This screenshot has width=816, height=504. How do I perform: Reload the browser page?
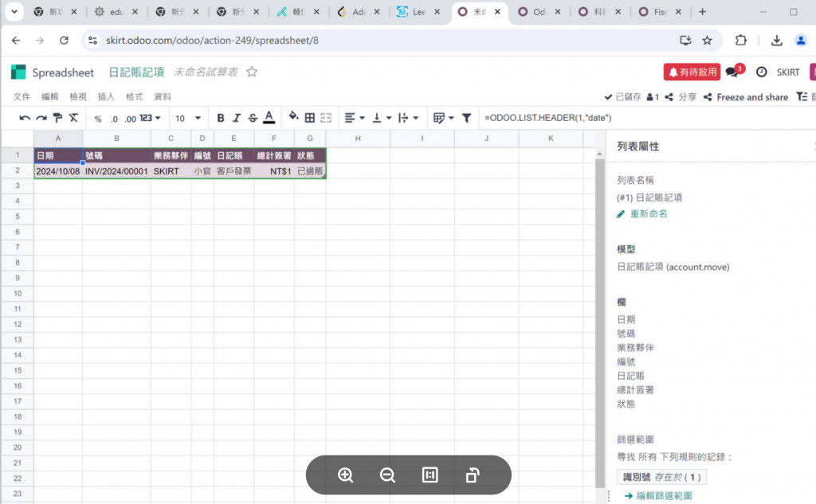click(64, 40)
